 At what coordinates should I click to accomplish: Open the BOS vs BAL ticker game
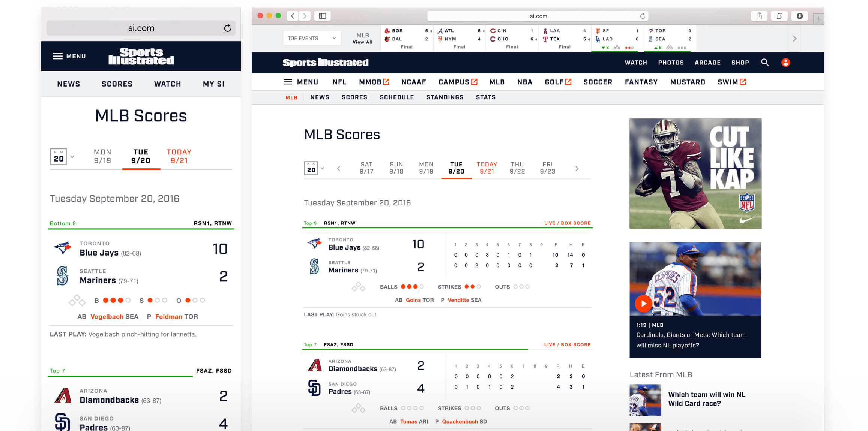pyautogui.click(x=407, y=39)
